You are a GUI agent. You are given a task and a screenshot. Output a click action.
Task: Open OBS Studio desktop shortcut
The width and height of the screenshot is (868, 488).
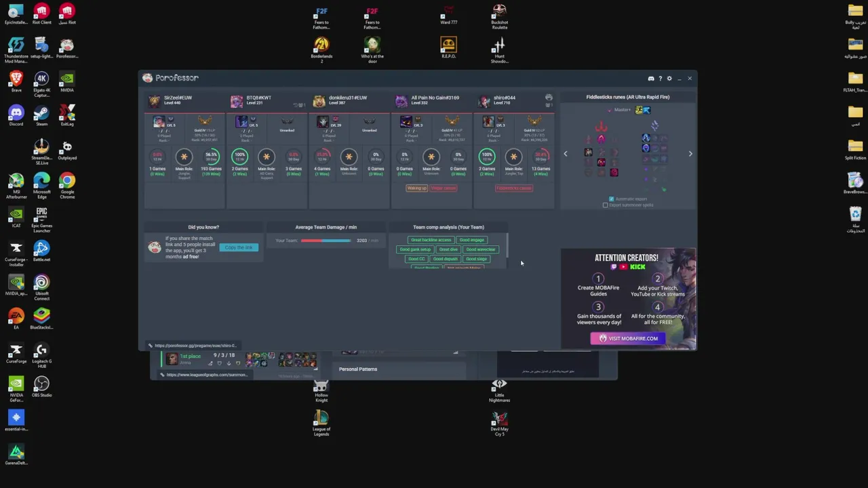coord(41,387)
